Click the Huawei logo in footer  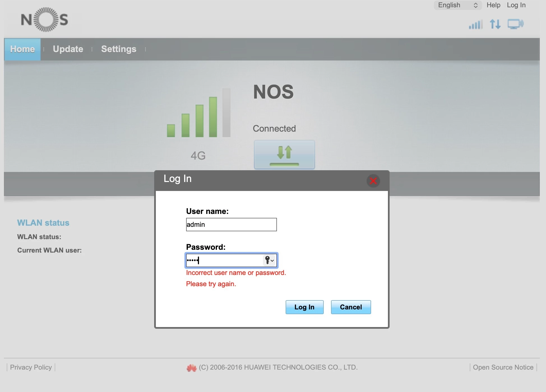click(191, 368)
